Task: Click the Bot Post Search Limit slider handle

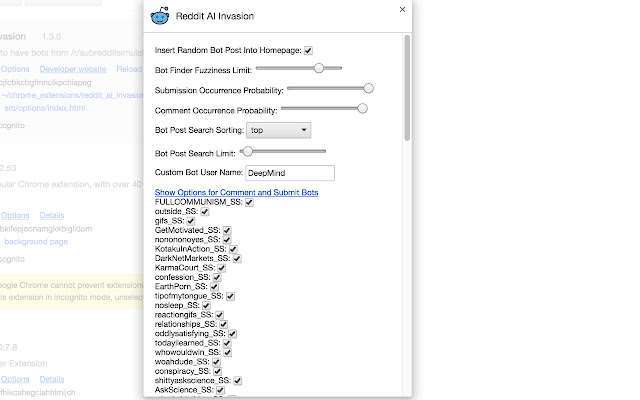Action: [247, 151]
